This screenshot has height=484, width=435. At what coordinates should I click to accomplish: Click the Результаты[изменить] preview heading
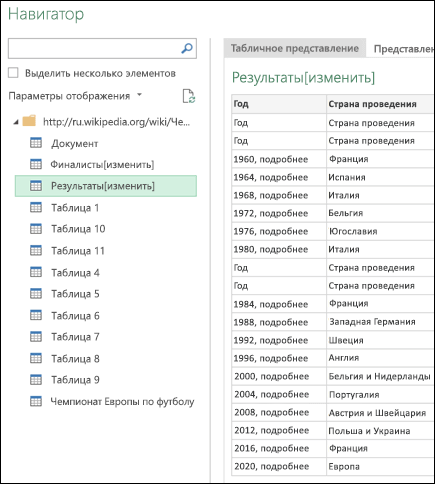coord(303,77)
